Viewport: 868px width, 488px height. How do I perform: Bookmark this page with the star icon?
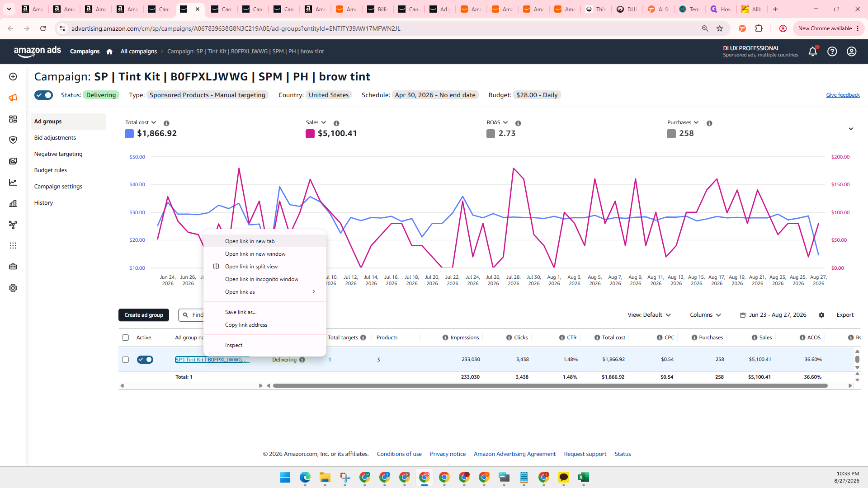point(720,28)
